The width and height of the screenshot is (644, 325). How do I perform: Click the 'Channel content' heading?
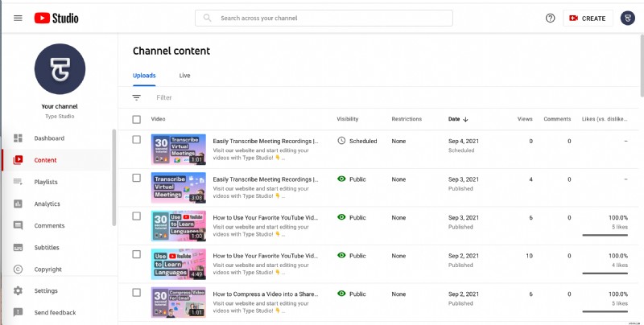pyautogui.click(x=171, y=51)
